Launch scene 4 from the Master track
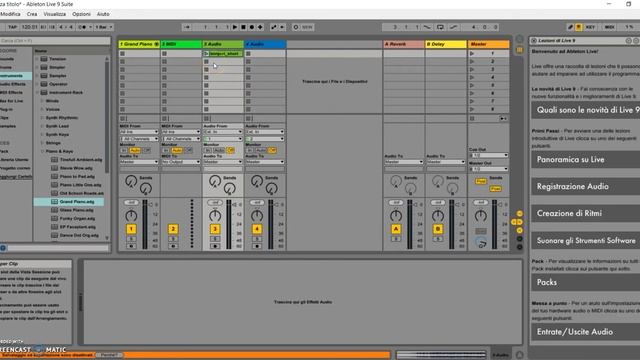 pos(472,77)
